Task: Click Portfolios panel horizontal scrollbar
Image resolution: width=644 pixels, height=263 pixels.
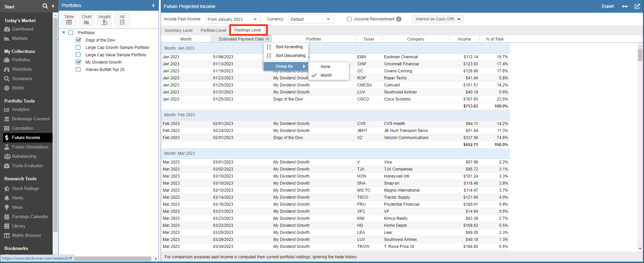Action: tap(113, 259)
